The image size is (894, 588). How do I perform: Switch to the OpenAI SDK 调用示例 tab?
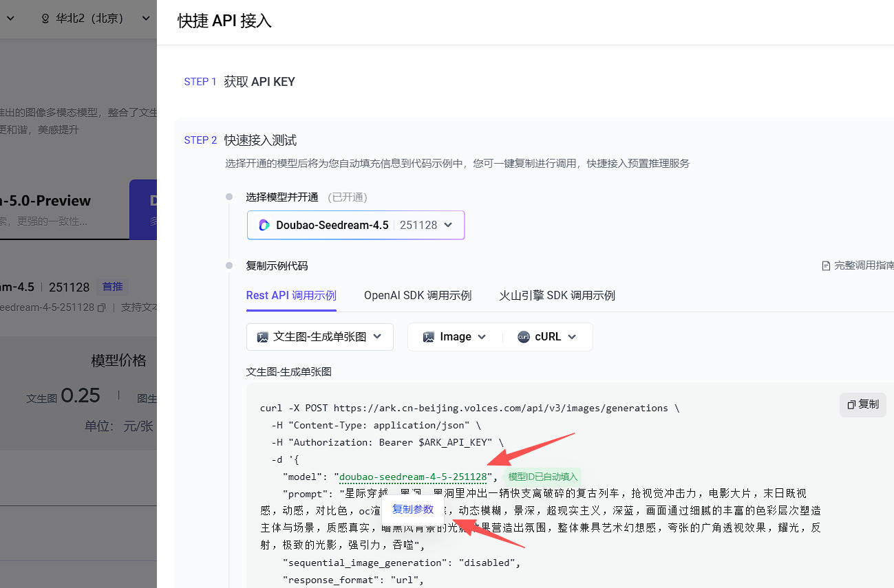pyautogui.click(x=417, y=296)
